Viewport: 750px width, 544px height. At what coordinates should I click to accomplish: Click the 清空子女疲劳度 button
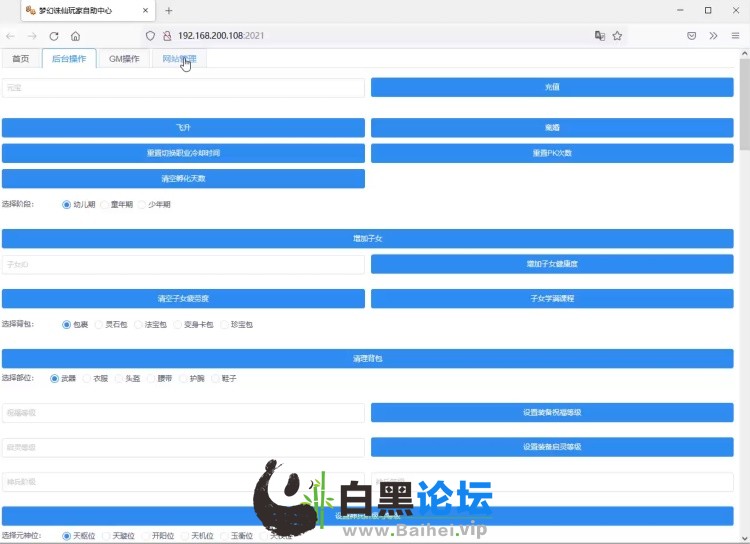[183, 299]
